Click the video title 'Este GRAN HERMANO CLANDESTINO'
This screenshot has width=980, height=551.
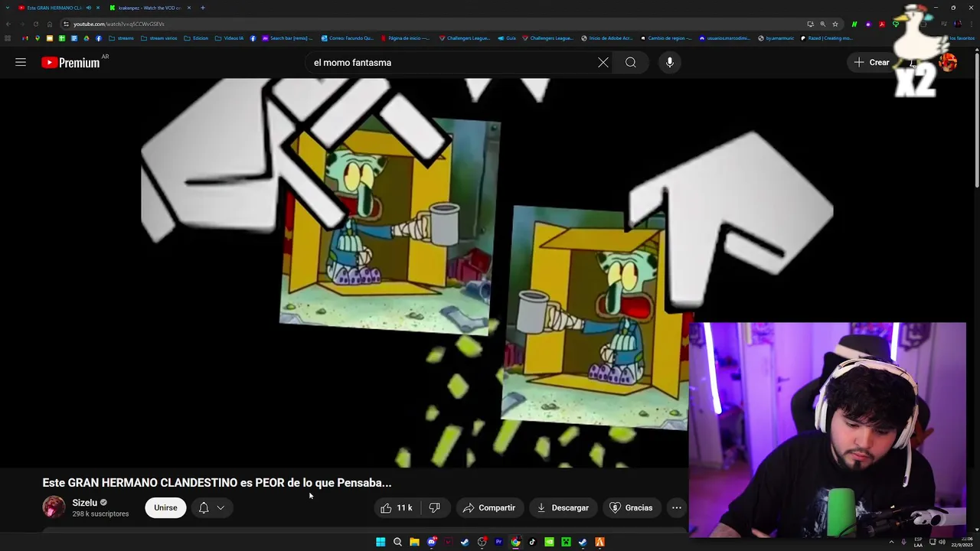(217, 483)
